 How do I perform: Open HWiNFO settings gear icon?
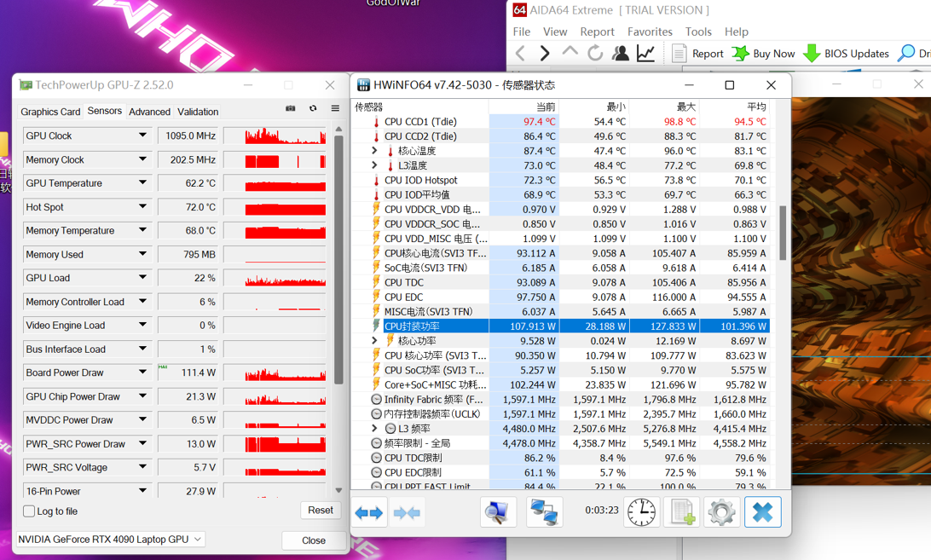tap(721, 511)
